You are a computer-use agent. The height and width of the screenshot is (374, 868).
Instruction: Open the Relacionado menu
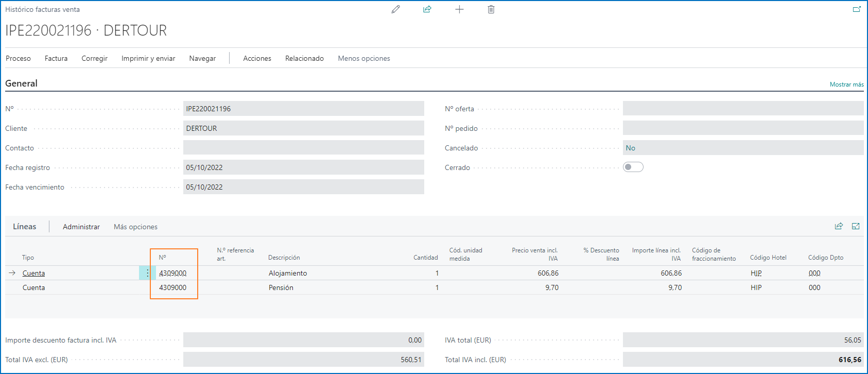click(304, 58)
